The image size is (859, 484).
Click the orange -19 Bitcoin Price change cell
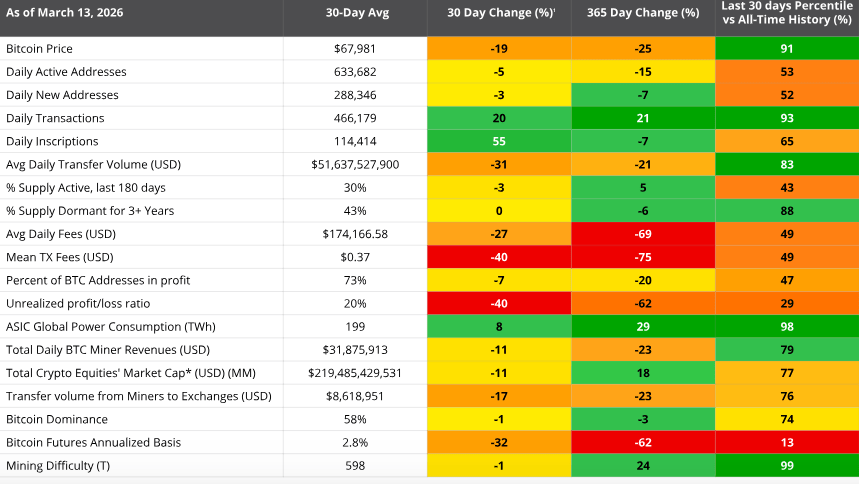[497, 49]
